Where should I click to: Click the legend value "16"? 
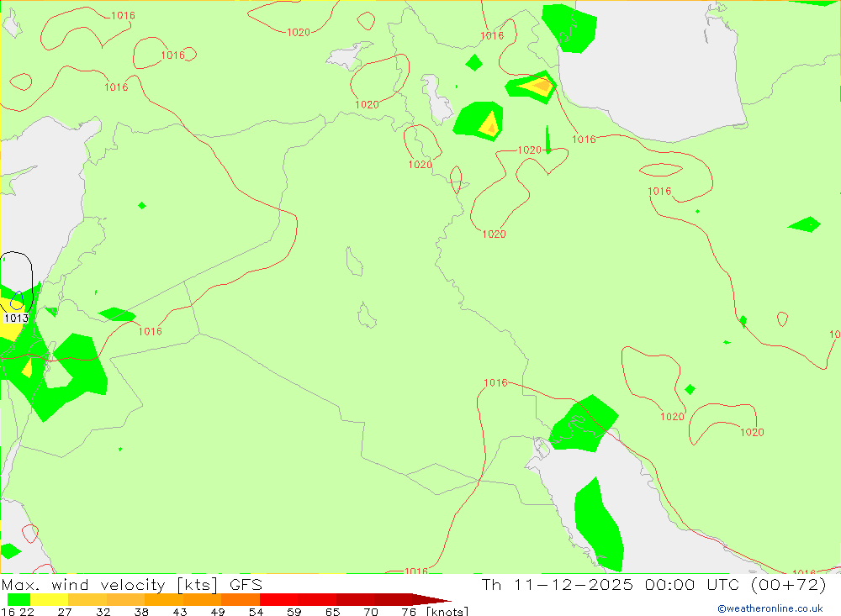click(x=8, y=612)
